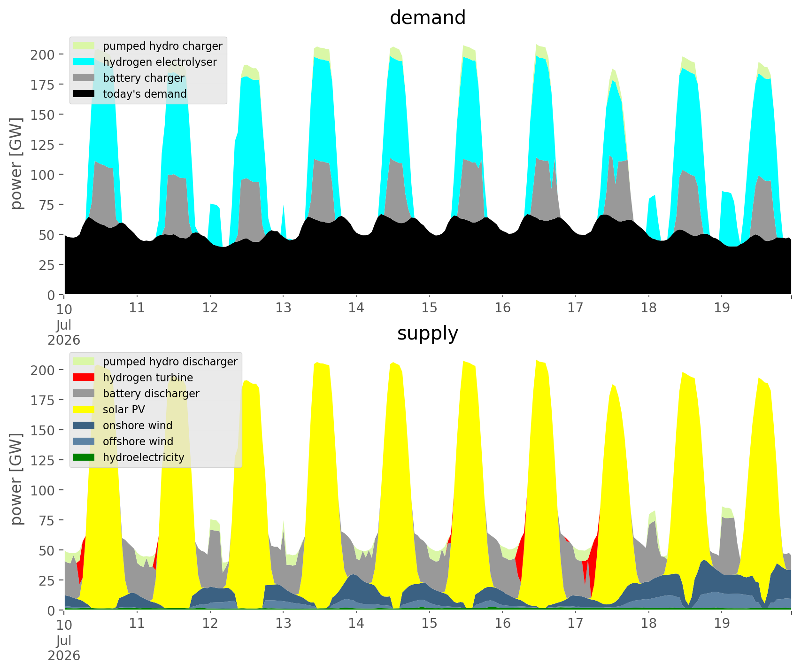Click the "16" date tick under supply chart
This screenshot has height=672, width=801.
click(502, 624)
